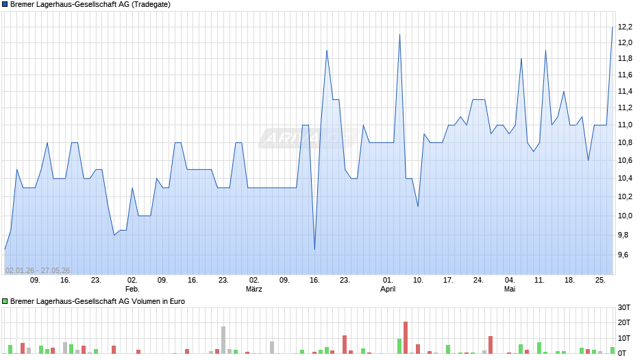Click the 10,2 price axis label
The height and width of the screenshot is (360, 644).
[625, 196]
